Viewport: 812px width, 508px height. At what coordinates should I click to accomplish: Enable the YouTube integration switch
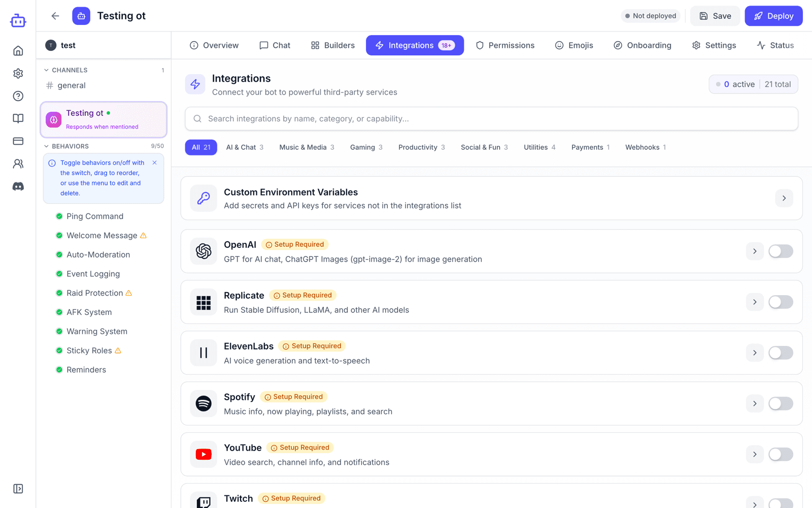[x=781, y=454]
